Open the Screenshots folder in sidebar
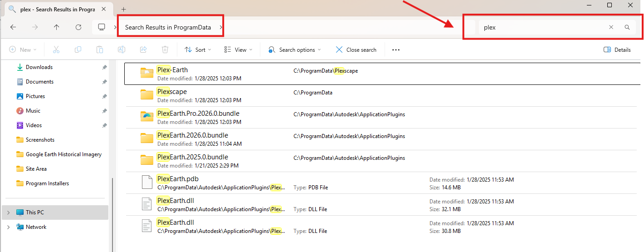The width and height of the screenshot is (644, 252). point(40,140)
